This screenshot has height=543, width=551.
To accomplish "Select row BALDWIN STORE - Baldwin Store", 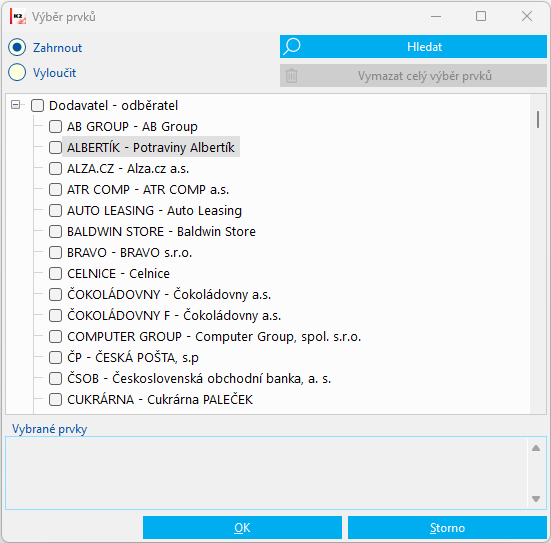I will [x=161, y=232].
